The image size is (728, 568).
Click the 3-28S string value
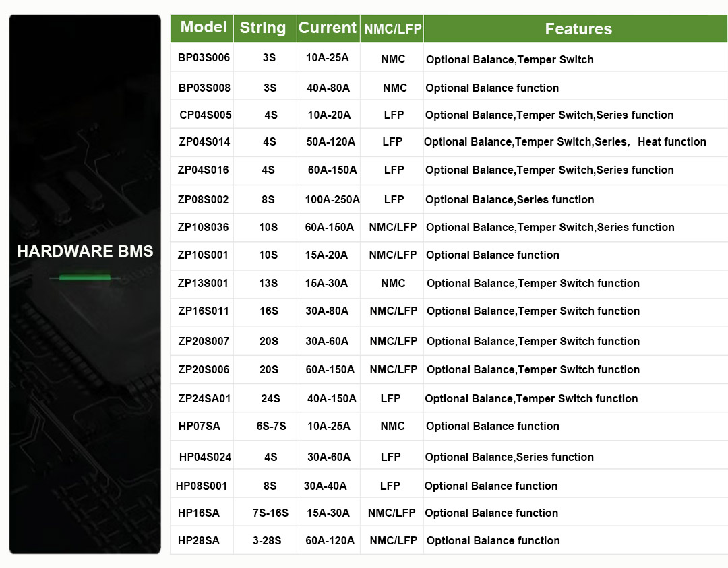tap(267, 540)
